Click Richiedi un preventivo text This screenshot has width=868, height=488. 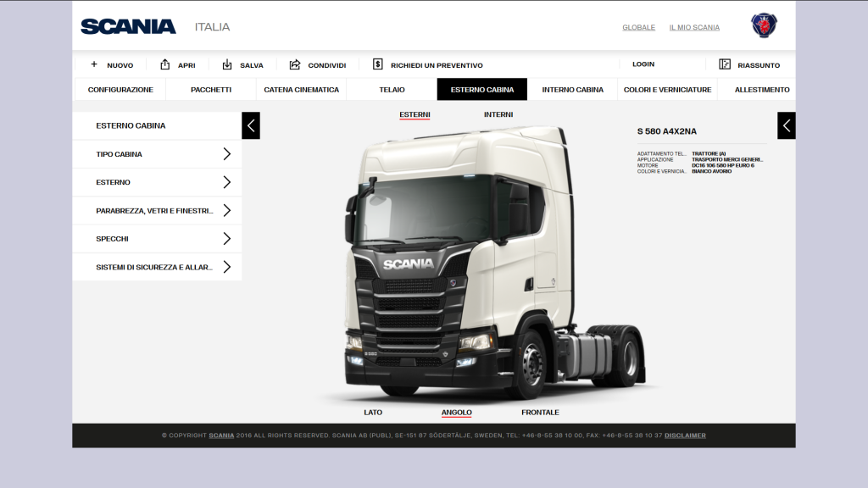point(437,65)
